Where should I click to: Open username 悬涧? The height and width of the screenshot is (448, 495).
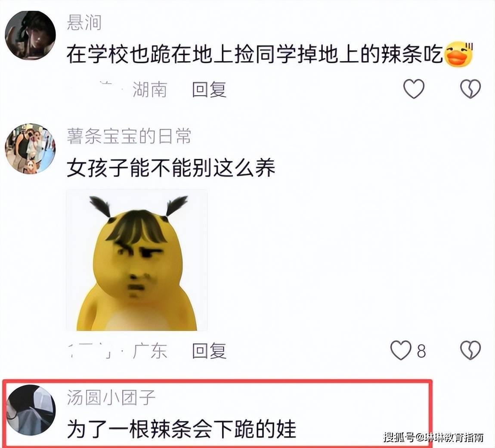(84, 23)
